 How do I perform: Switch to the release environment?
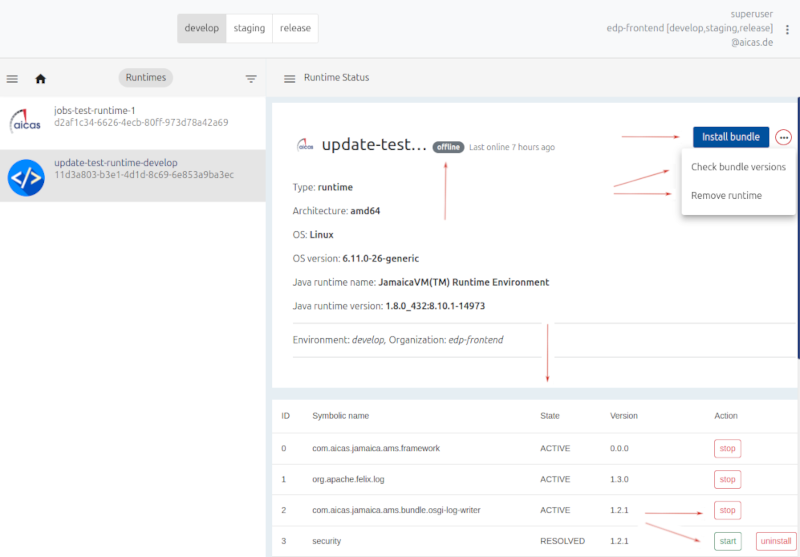tap(295, 28)
